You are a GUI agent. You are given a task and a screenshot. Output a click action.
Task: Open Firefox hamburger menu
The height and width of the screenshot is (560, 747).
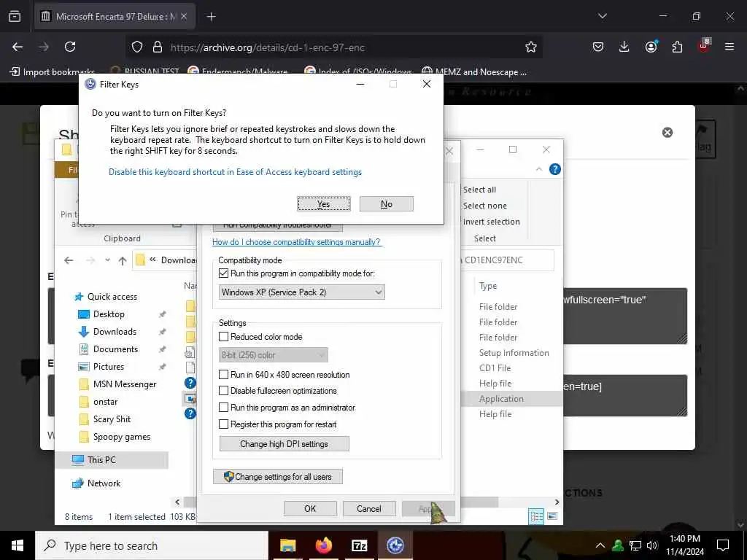[x=729, y=47]
